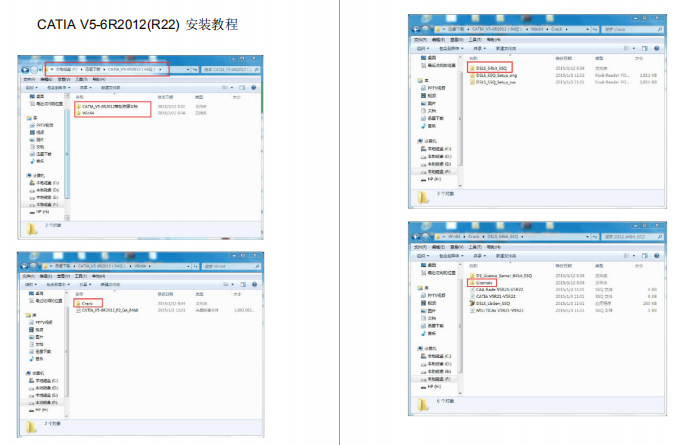
Task: Select 计算机 in DSLS_64bit_SSQ window sidebar
Action: (x=427, y=348)
